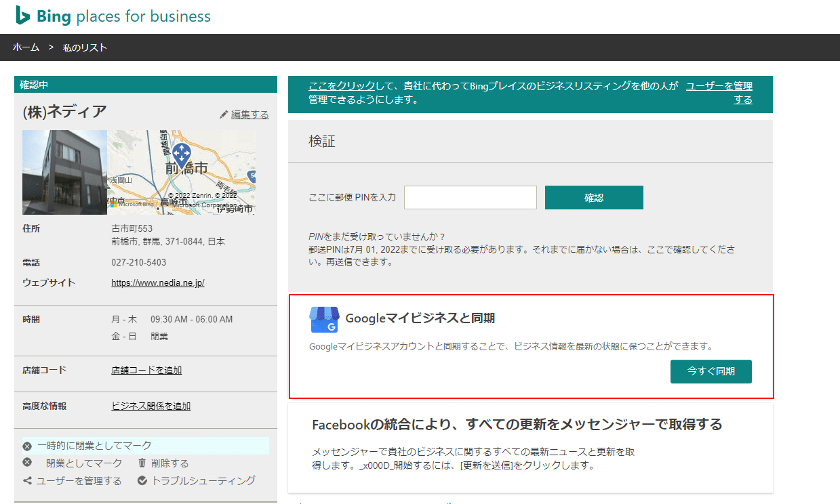
Task: Visit the https://www.nedia.ne.jp/ website link
Action: pyautogui.click(x=158, y=283)
